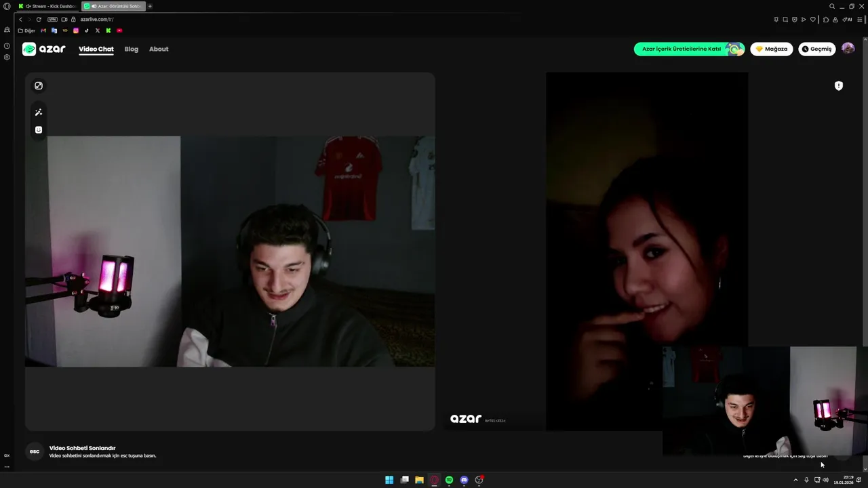868x488 pixels.
Task: Report the user via shield icon
Action: point(839,85)
